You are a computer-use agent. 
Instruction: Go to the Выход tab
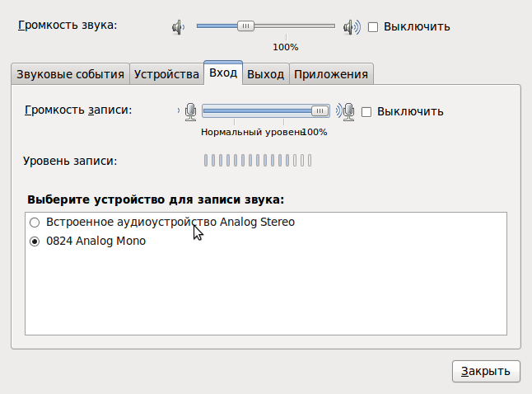click(266, 74)
